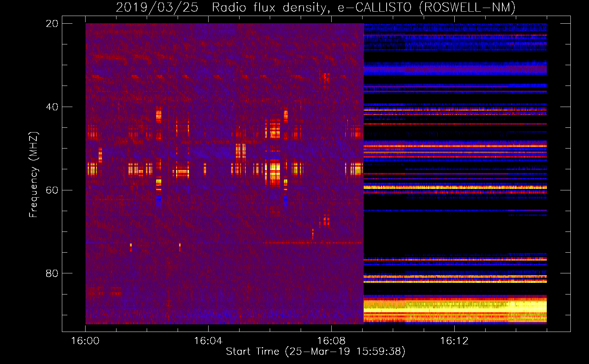The height and width of the screenshot is (364, 589).
Task: Click the '60' frequency tick label
Action: tap(52, 190)
